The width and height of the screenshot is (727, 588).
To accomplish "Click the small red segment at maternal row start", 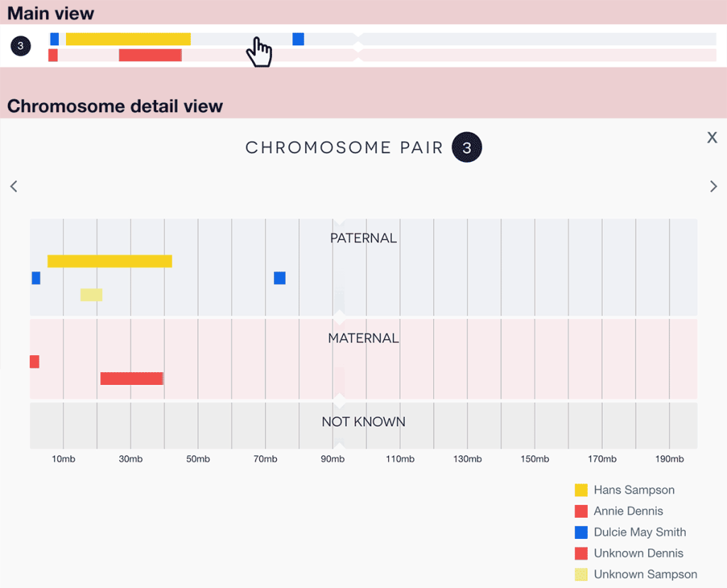I will click(x=34, y=362).
